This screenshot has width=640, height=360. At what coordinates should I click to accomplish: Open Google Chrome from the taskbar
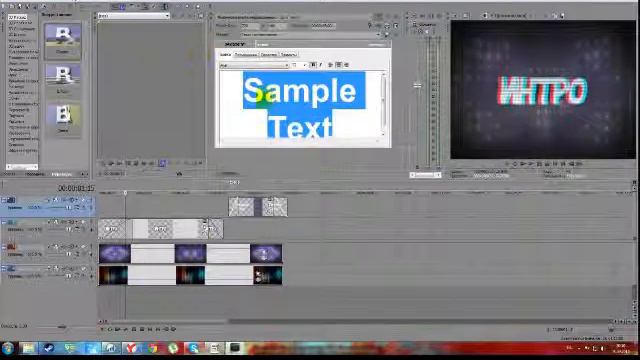point(153,348)
